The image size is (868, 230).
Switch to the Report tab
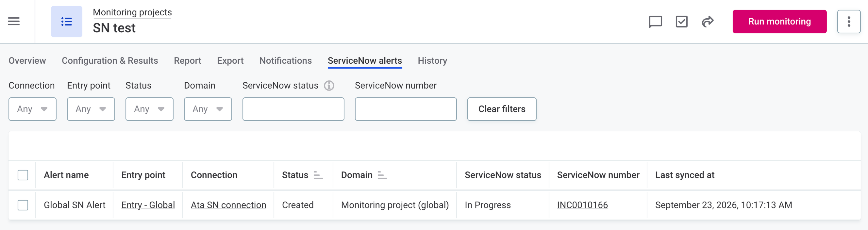click(187, 61)
